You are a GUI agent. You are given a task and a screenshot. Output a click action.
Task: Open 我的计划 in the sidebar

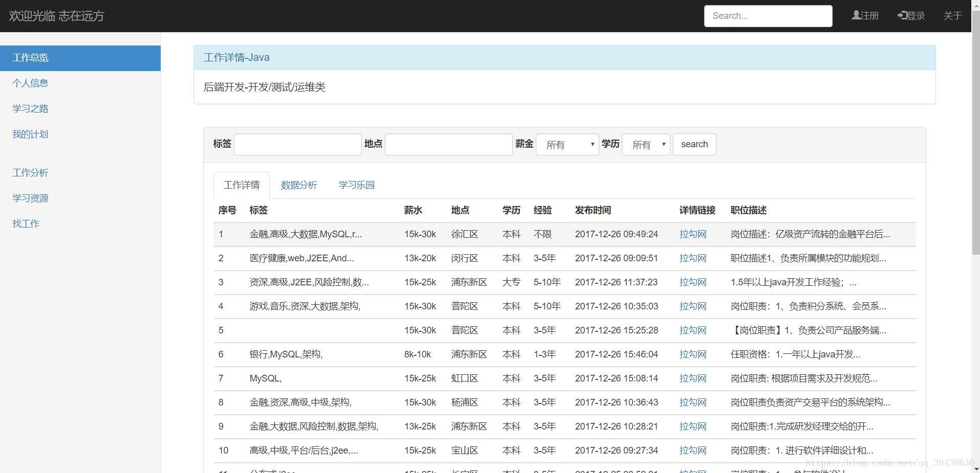pos(30,134)
